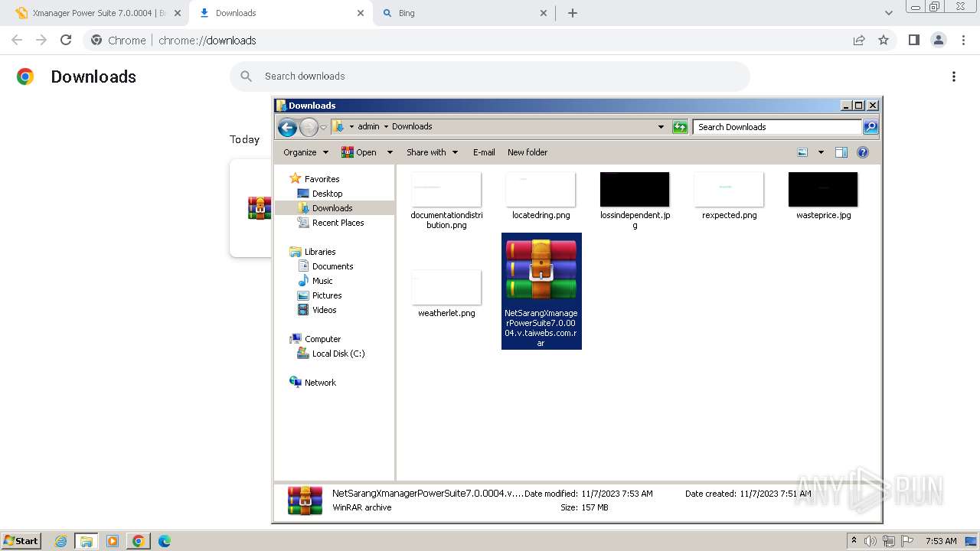Image resolution: width=980 pixels, height=551 pixels.
Task: Bookmark this page with the star icon
Action: [x=884, y=41]
